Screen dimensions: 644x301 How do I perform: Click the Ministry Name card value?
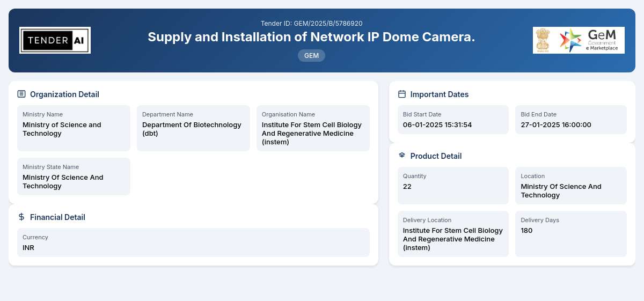[x=62, y=129]
